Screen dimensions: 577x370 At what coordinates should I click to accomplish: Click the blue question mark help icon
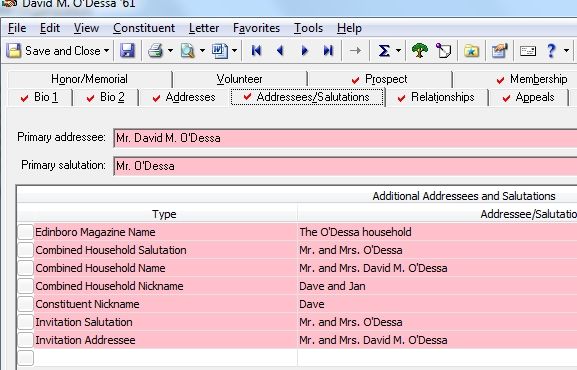point(551,50)
